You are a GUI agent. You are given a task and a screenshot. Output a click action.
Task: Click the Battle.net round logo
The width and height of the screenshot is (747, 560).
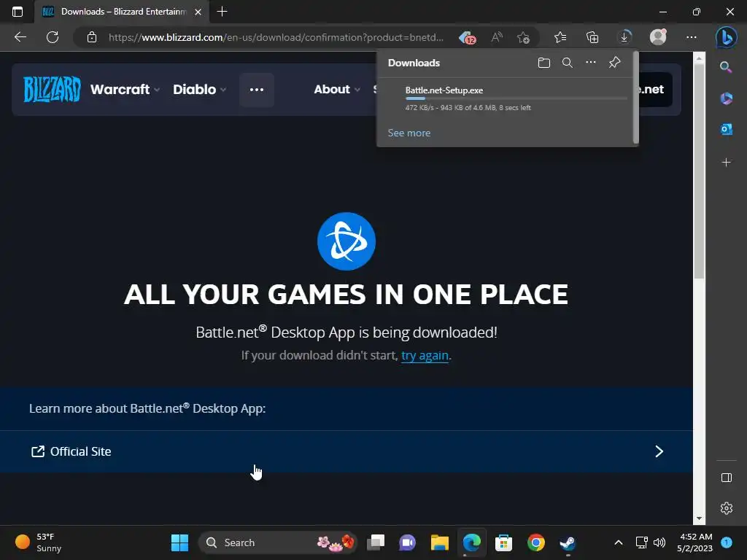pos(347,241)
